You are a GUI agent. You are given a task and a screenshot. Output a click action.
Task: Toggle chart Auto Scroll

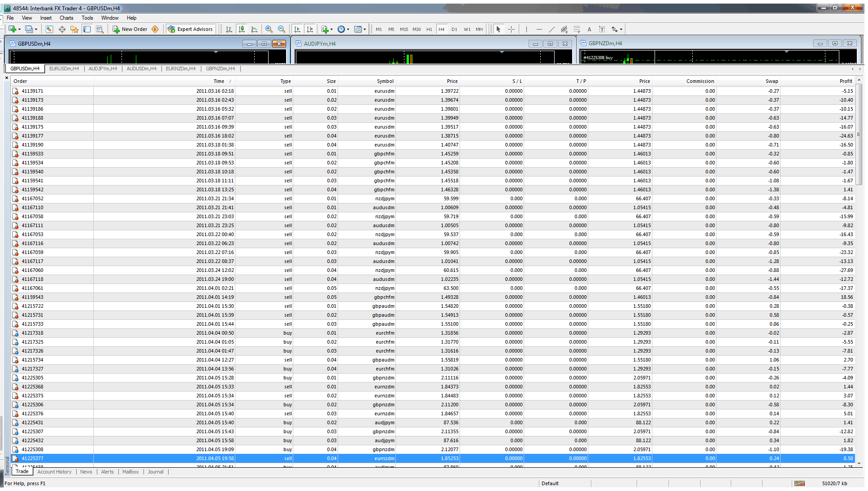297,29
